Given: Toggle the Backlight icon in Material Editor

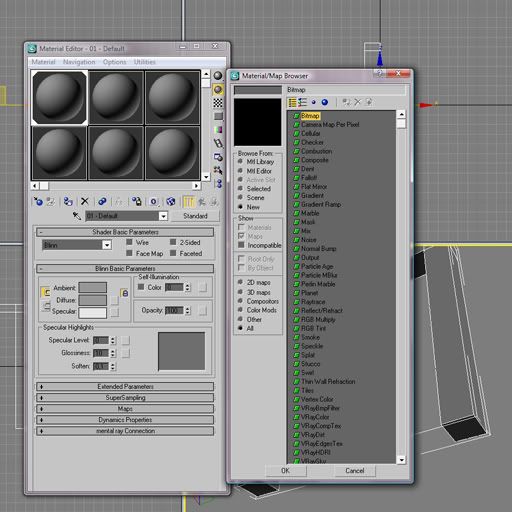Looking at the screenshot, I should pyautogui.click(x=218, y=89).
